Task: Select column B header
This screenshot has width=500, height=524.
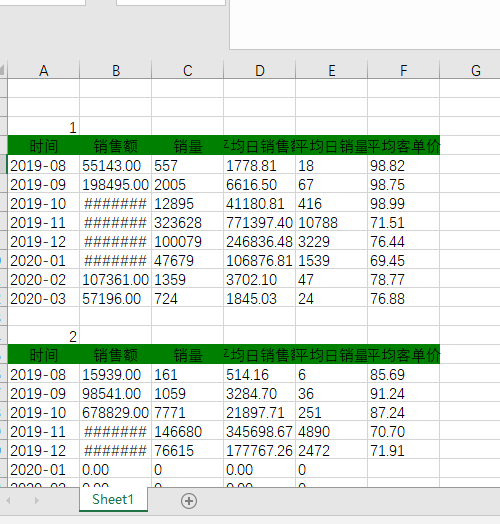Action: [116, 71]
